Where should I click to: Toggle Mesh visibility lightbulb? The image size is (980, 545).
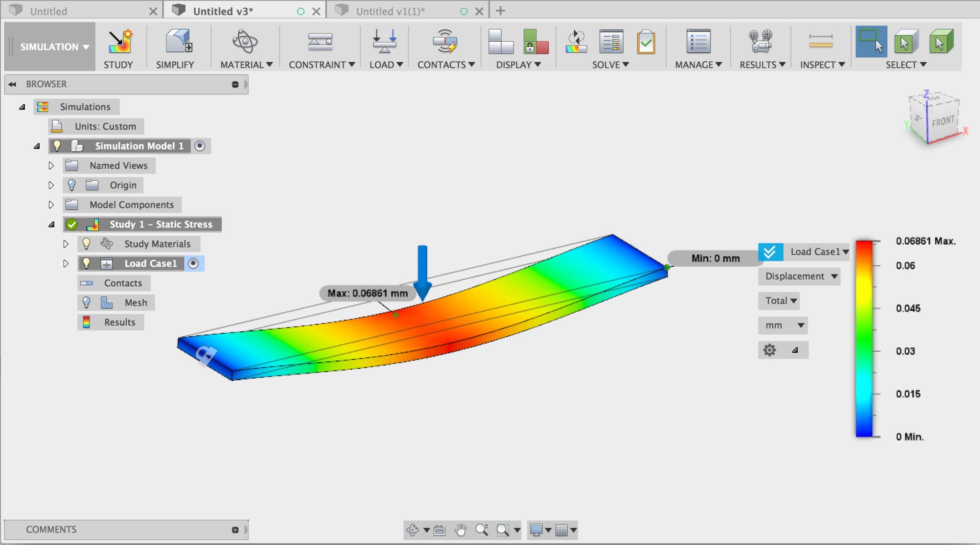pyautogui.click(x=86, y=303)
